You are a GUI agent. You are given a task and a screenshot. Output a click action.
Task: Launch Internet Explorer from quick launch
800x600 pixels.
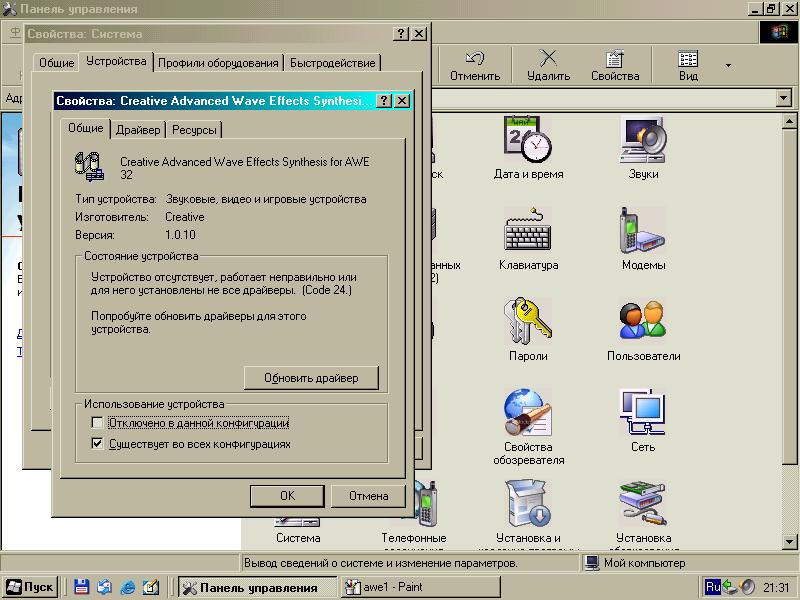pyautogui.click(x=128, y=587)
